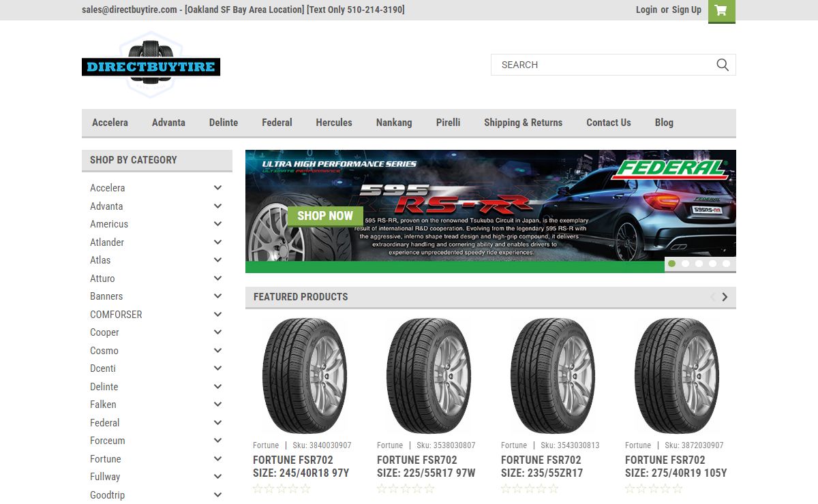Expand the Advanta sidebar category chevron

pos(217,206)
